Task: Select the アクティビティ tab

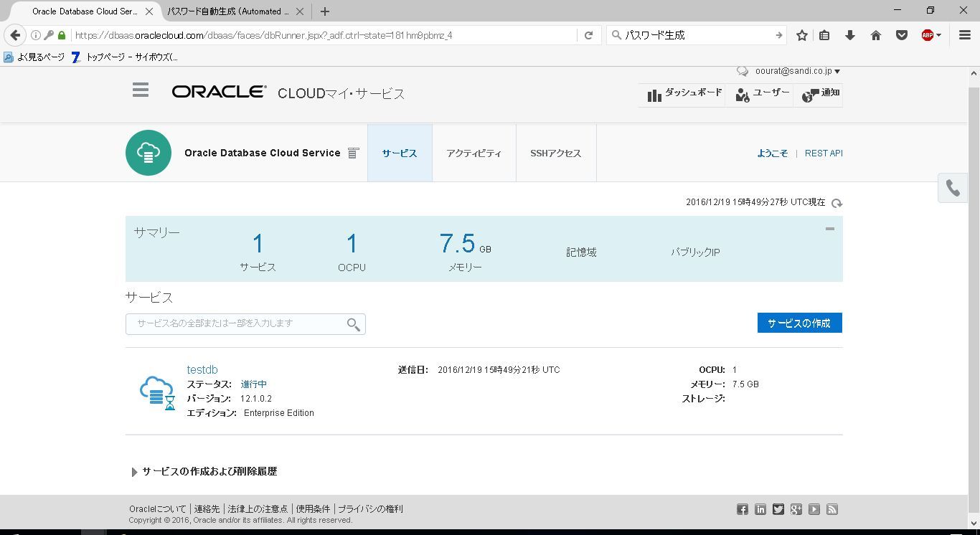Action: (x=474, y=153)
